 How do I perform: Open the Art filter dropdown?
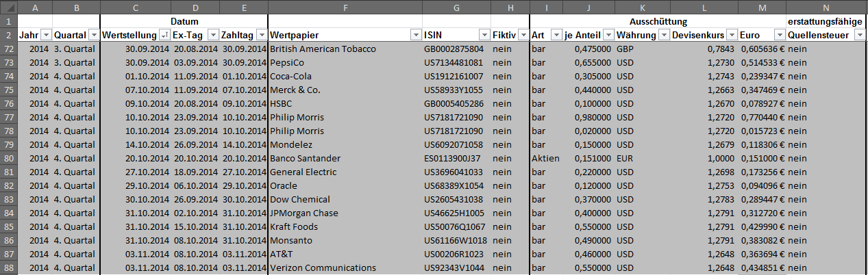coord(556,35)
